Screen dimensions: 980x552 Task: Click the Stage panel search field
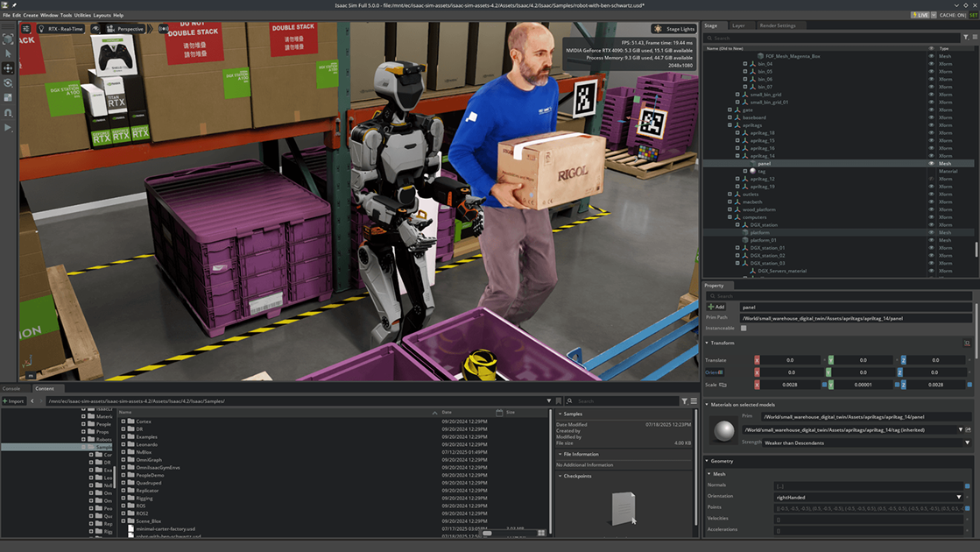point(833,39)
